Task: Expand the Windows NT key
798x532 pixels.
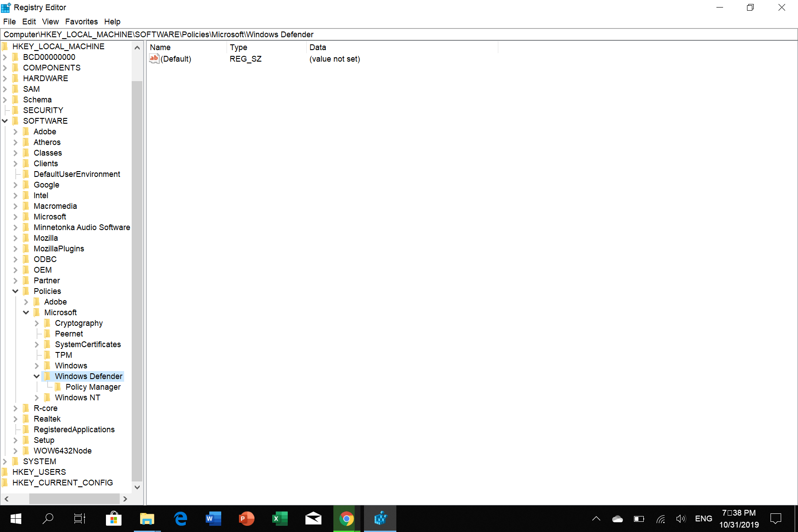Action: coord(37,398)
